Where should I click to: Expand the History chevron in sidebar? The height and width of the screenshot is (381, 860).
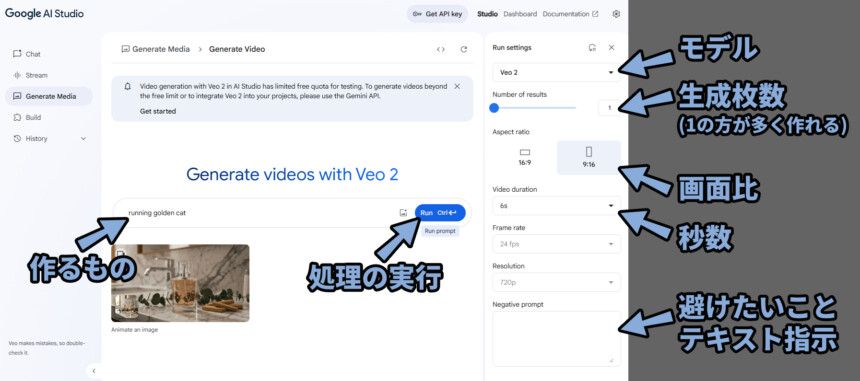click(83, 139)
